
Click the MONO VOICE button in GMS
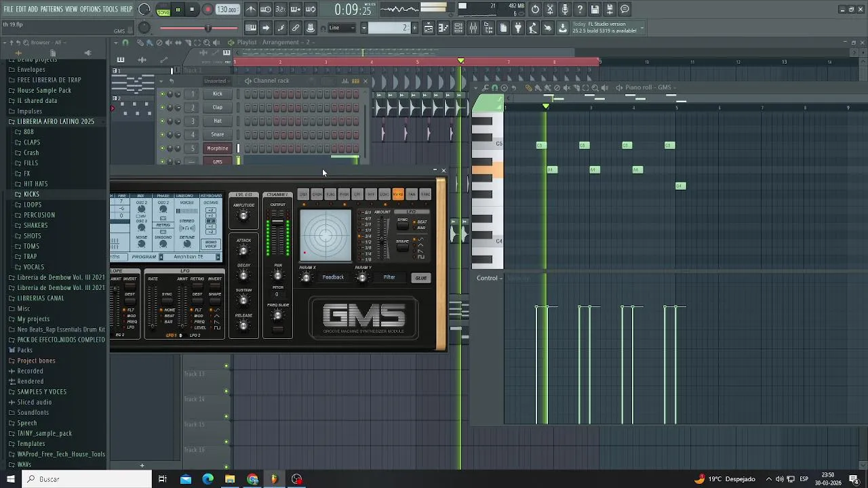pyautogui.click(x=212, y=244)
